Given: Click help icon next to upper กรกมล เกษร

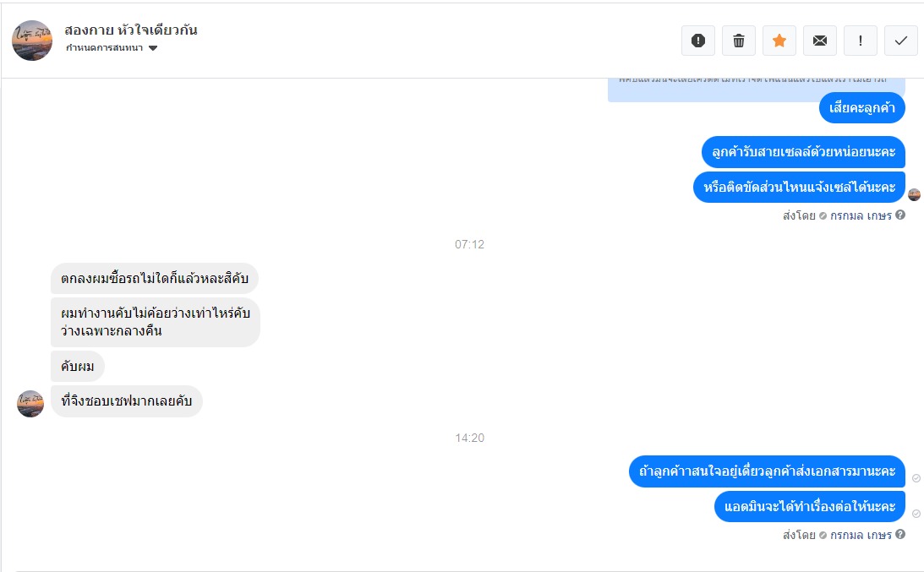Looking at the screenshot, I should (900, 215).
